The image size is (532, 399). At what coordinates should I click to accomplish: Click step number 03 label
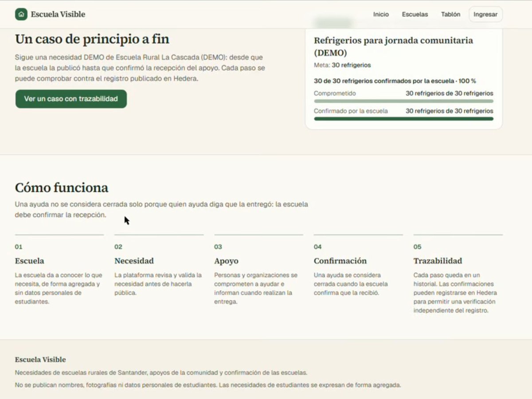[218, 247]
